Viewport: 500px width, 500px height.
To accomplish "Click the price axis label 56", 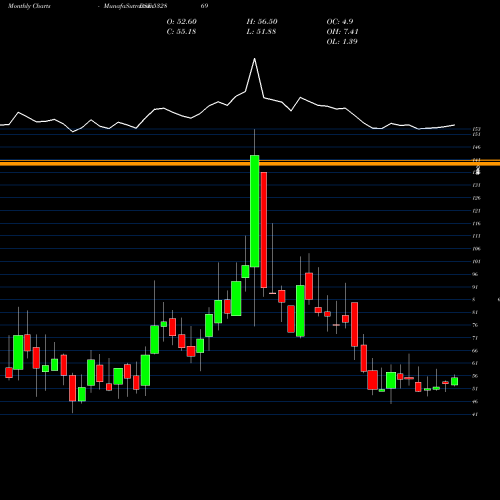I will click(476, 376).
